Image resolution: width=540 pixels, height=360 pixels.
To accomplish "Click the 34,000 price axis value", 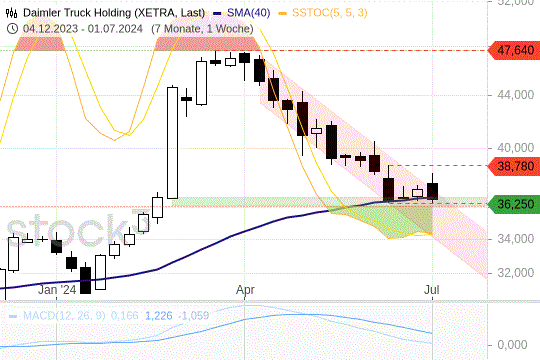I will 516,238.
